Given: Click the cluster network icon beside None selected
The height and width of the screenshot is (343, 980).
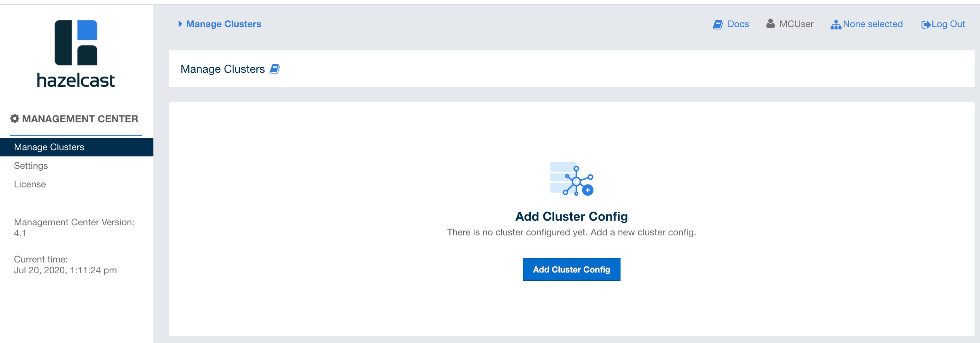Looking at the screenshot, I should tap(836, 25).
